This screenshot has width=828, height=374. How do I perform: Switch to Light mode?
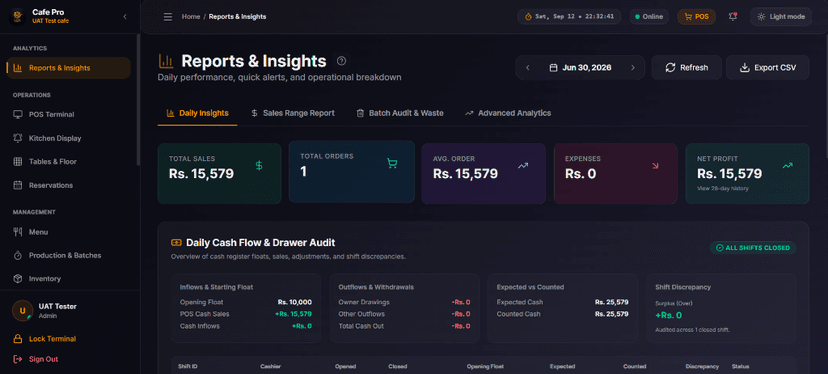tap(780, 16)
